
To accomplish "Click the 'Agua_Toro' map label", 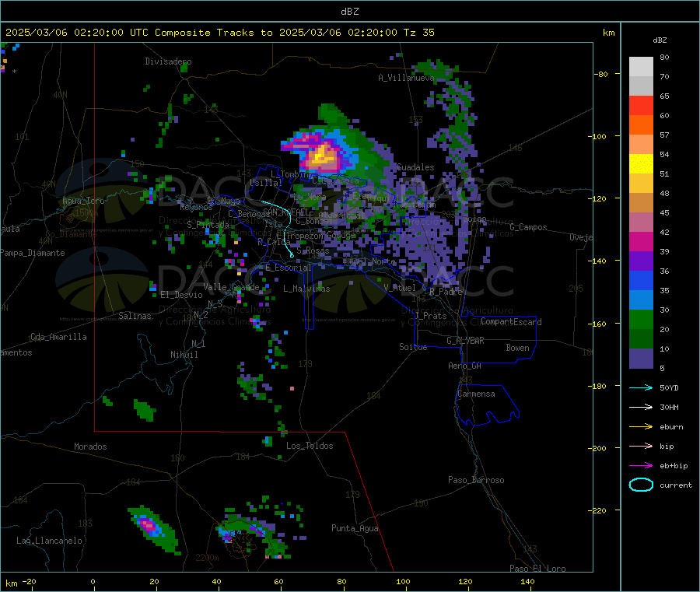I will [83, 201].
